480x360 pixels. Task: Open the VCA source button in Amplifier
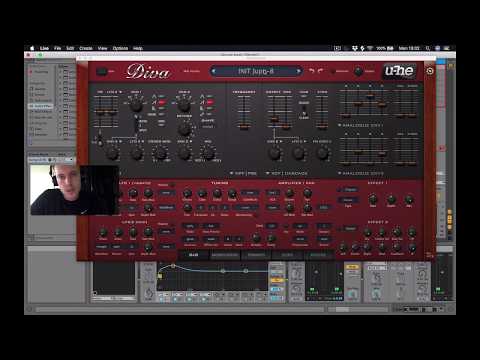(x=272, y=193)
